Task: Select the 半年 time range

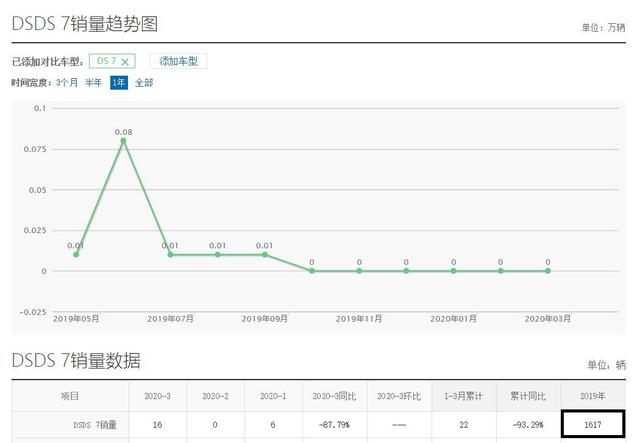Action: [x=93, y=82]
